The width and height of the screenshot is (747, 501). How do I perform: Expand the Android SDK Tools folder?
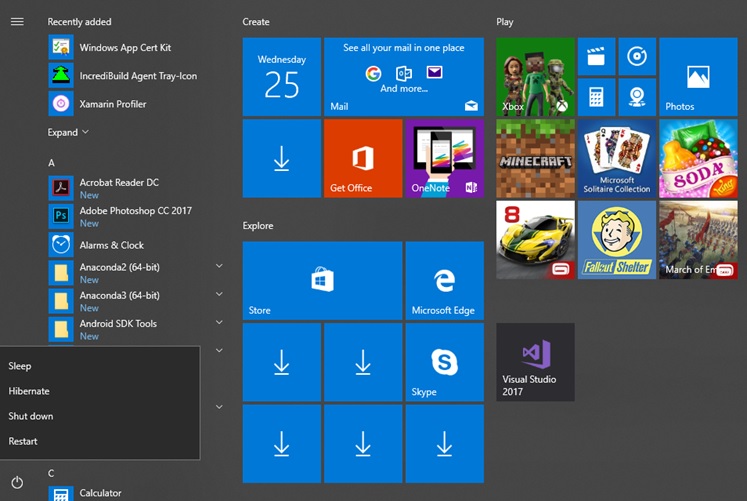(218, 323)
